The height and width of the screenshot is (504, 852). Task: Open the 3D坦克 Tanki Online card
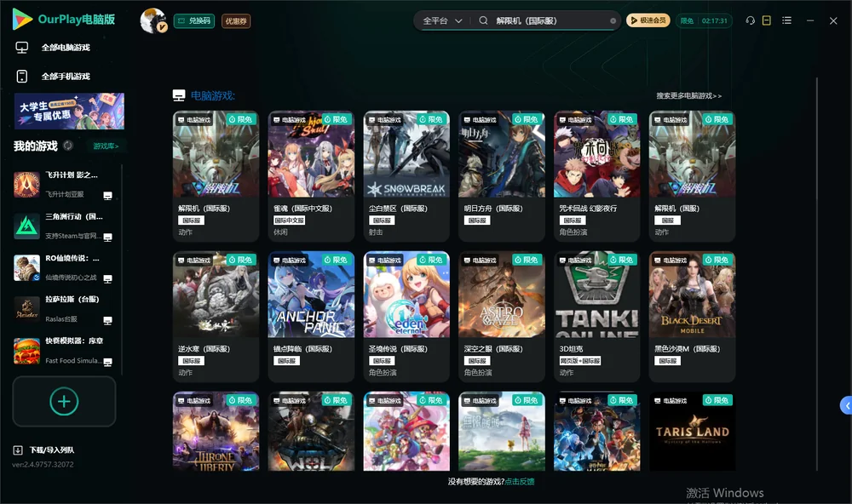(x=597, y=317)
